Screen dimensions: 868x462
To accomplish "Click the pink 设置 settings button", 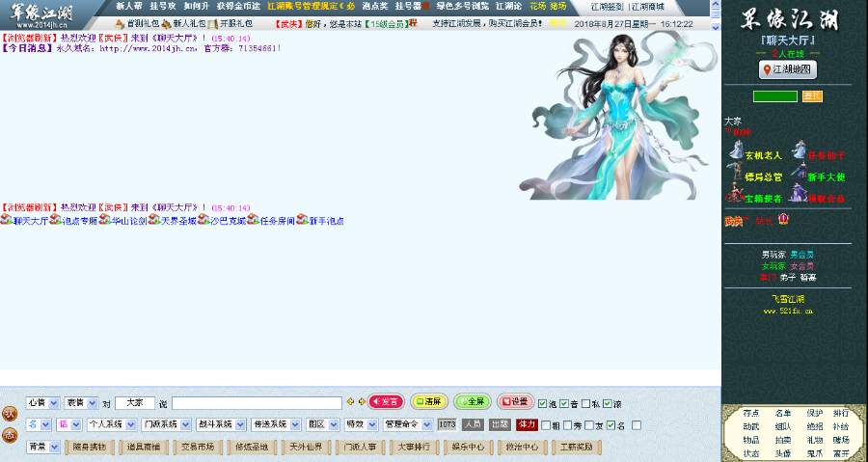I will (515, 401).
